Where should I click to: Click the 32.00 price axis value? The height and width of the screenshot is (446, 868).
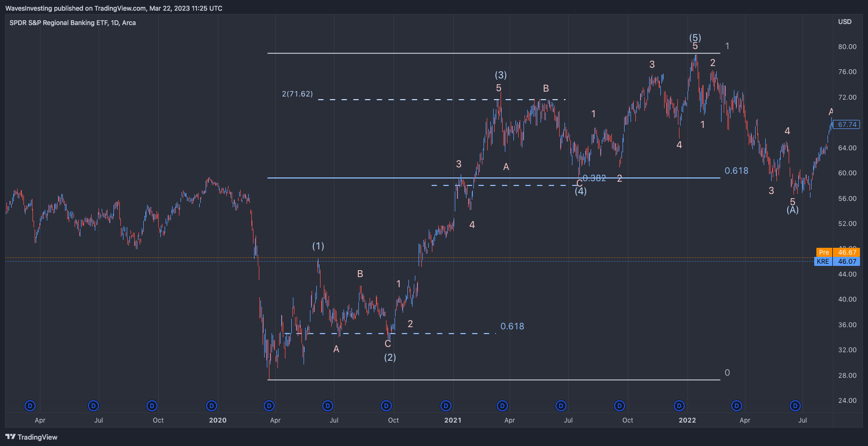(x=847, y=350)
